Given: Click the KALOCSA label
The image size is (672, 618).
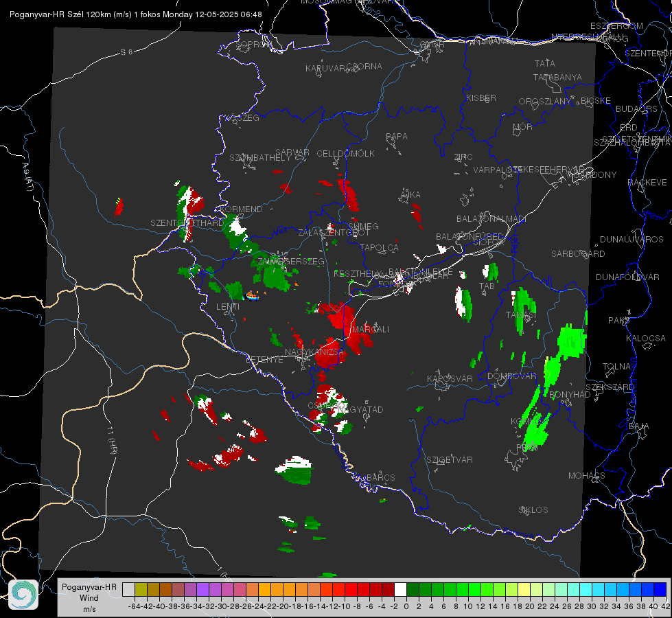Looking at the screenshot, I should point(646,339).
